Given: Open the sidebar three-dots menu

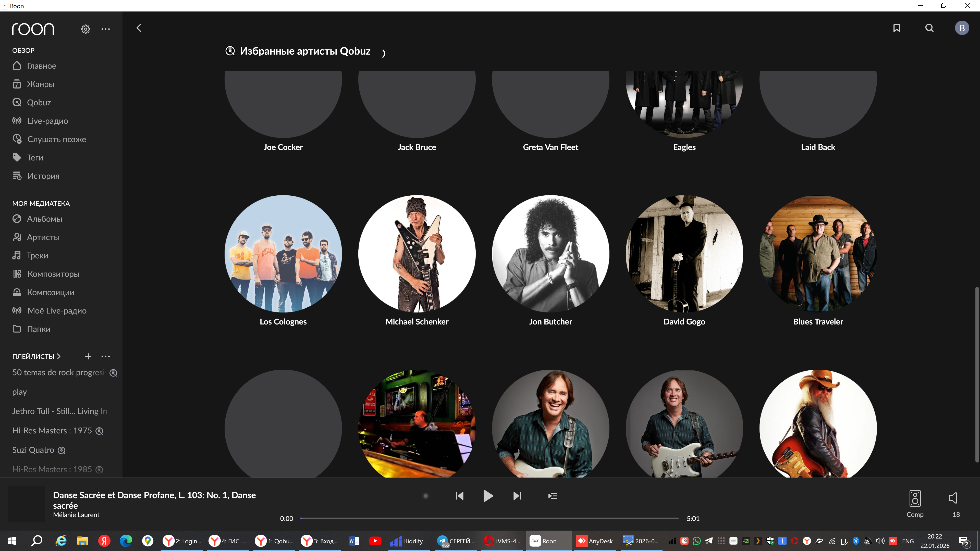Looking at the screenshot, I should pos(106,29).
